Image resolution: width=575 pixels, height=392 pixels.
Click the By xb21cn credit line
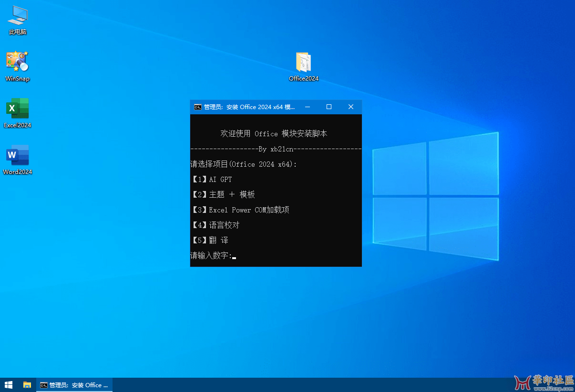point(276,149)
